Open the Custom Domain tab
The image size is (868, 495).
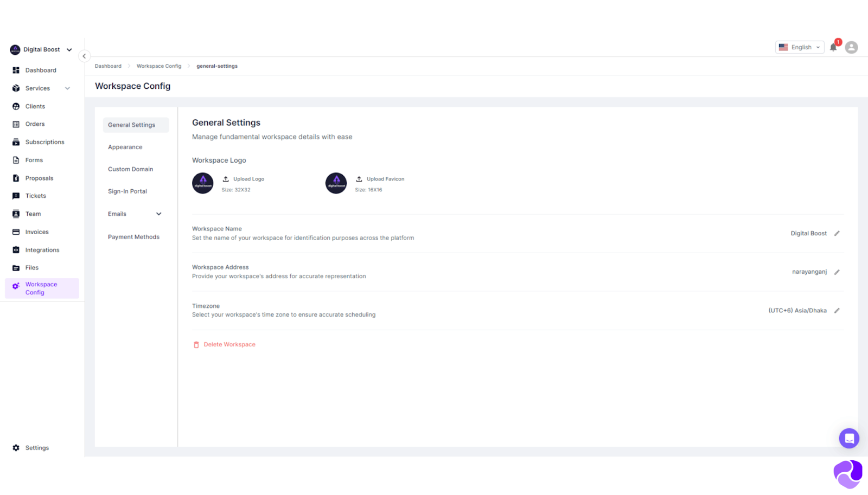point(130,169)
